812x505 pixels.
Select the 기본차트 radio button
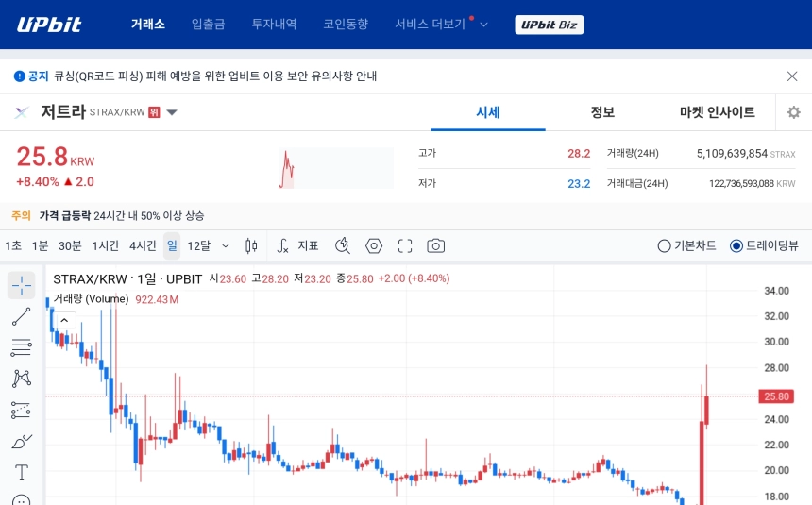click(686, 246)
